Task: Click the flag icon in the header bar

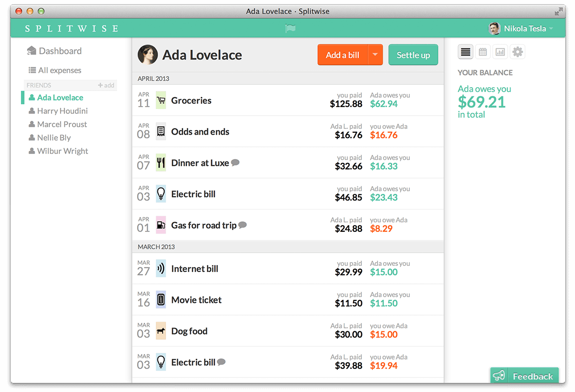Action: tap(290, 28)
